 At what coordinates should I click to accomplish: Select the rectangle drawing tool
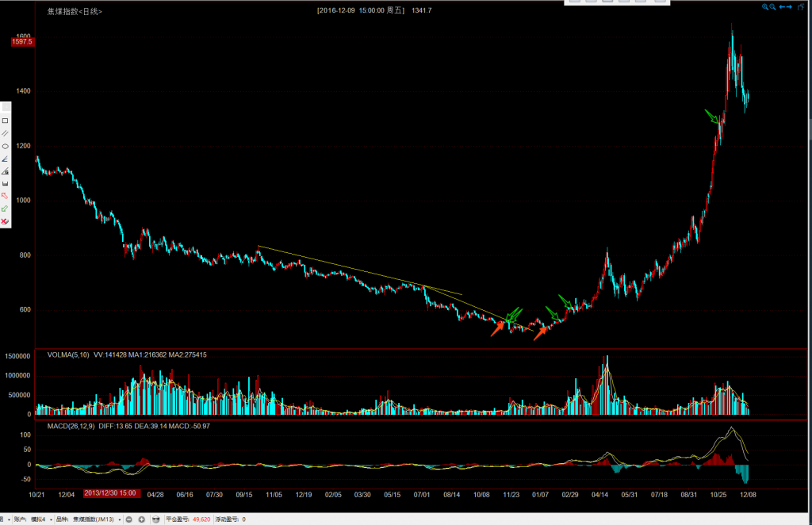(6, 121)
